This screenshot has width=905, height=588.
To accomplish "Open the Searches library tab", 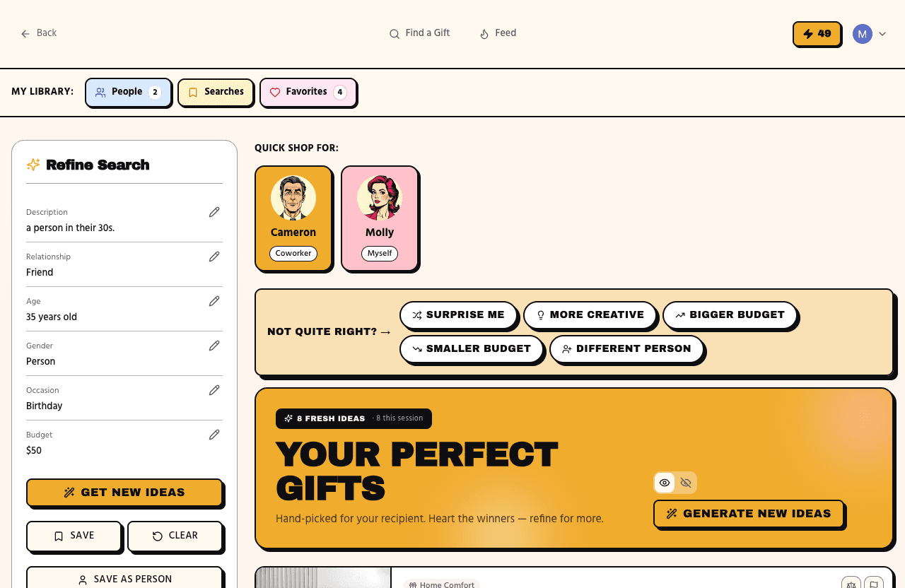I will (x=216, y=92).
